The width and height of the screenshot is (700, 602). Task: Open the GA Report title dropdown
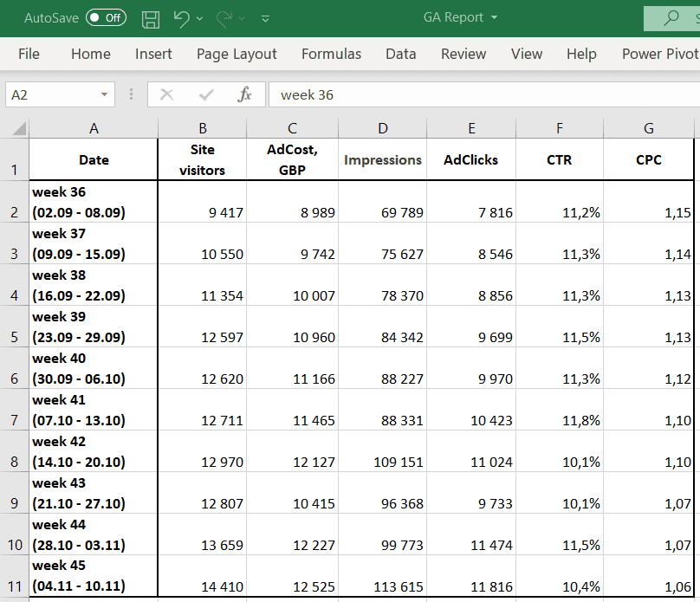coord(494,17)
